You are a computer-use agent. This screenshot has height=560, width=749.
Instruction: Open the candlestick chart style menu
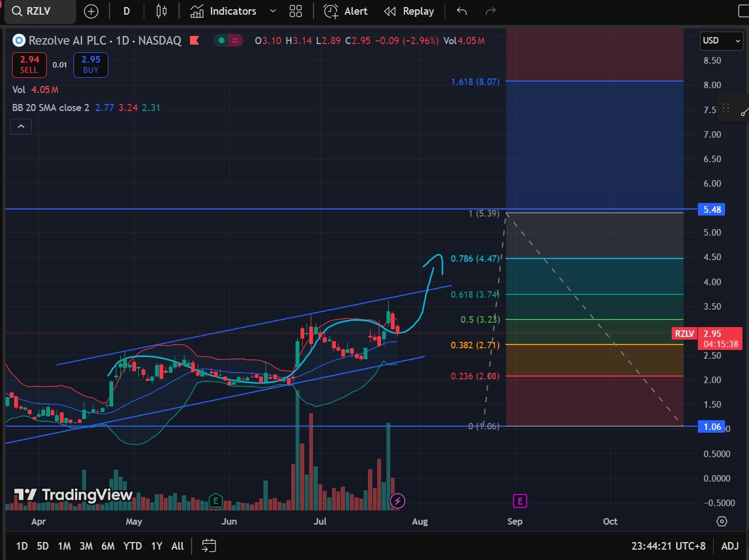point(162,11)
